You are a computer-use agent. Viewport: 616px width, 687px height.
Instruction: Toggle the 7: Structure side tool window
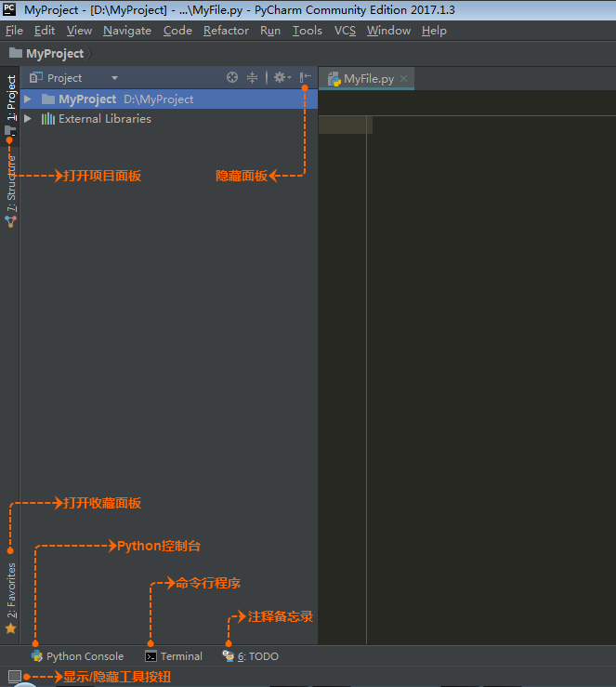click(10, 189)
